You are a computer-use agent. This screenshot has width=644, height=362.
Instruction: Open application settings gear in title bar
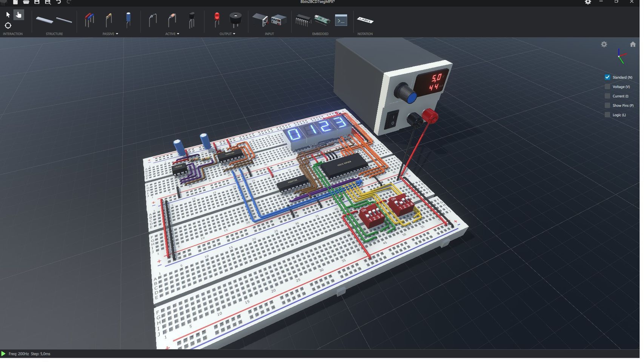tap(588, 2)
